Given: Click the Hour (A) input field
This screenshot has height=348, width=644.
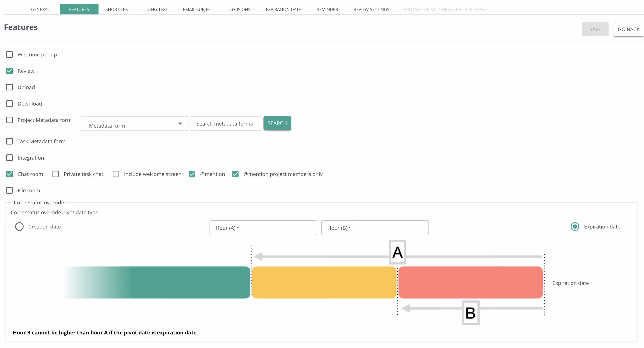Looking at the screenshot, I should tap(263, 228).
